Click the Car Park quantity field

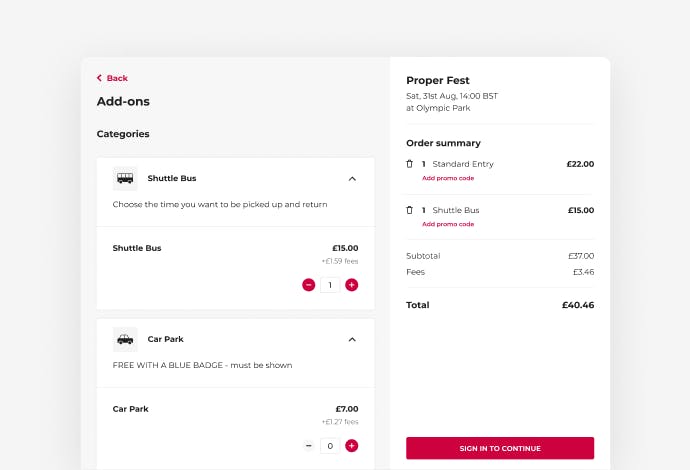click(x=330, y=446)
